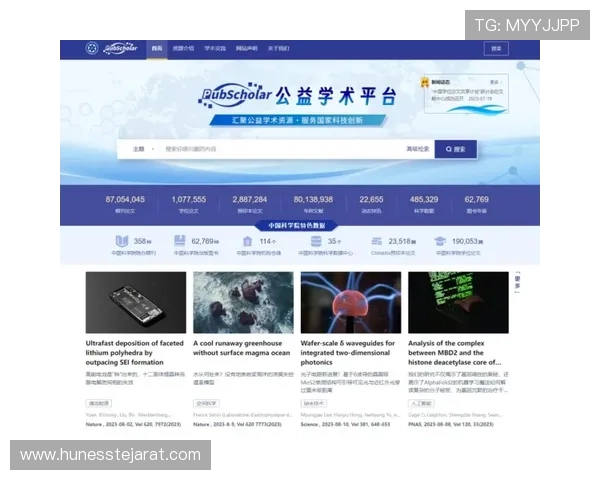This screenshot has width=600, height=480.
Task: Click the blue search button with magnifier
Action: pos(456,149)
